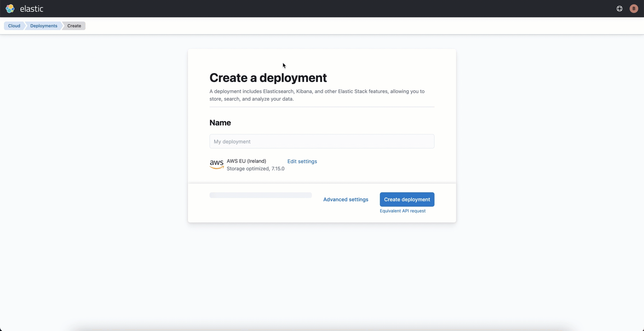View Equivalent API request

pos(402,211)
